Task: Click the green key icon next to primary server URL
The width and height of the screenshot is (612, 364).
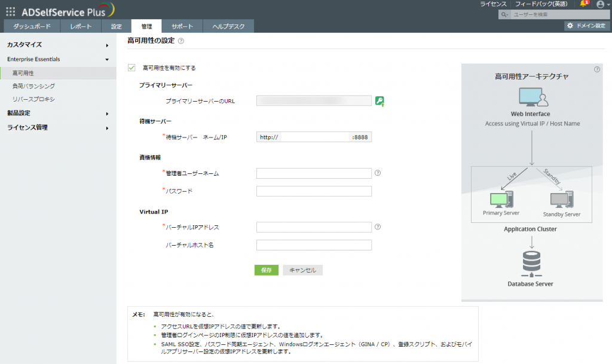Action: coord(379,100)
